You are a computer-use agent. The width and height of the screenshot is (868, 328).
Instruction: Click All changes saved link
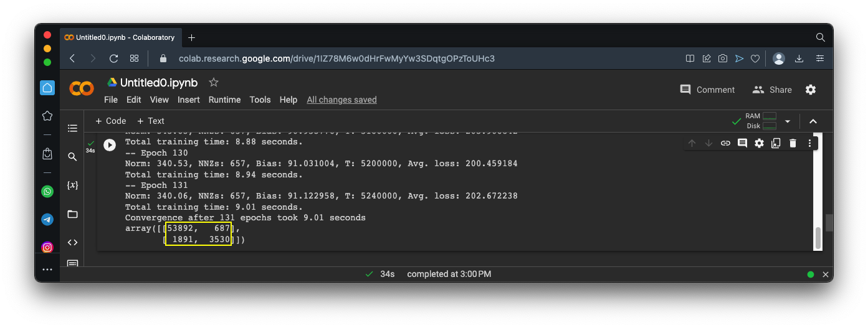point(341,100)
